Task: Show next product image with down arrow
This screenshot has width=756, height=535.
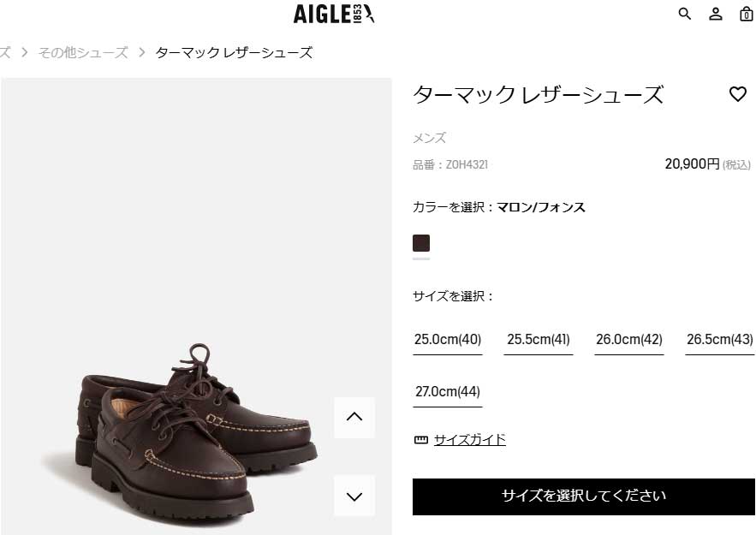Action: coord(354,496)
